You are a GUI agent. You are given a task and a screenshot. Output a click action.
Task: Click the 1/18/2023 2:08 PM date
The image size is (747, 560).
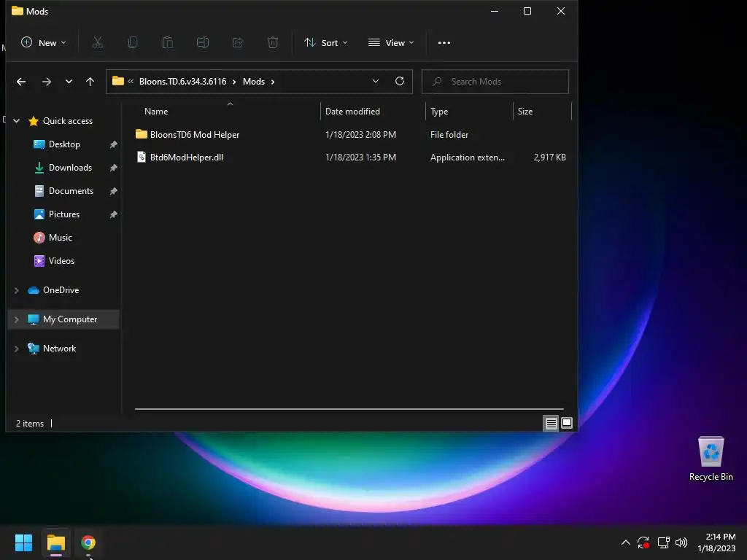pyautogui.click(x=360, y=135)
